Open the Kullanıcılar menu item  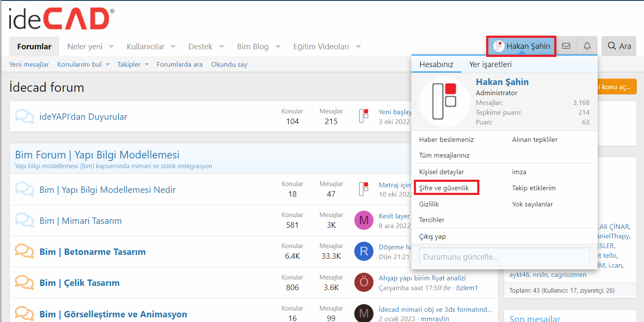145,47
